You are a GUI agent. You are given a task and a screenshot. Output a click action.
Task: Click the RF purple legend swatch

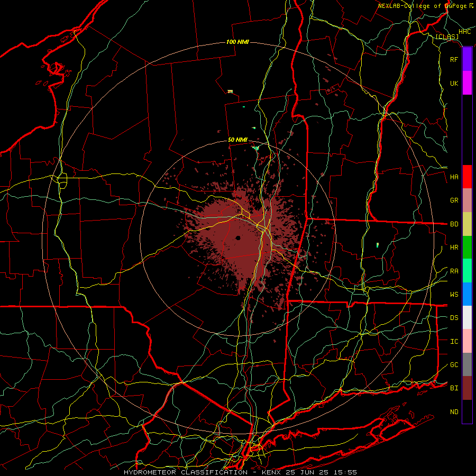click(x=467, y=59)
